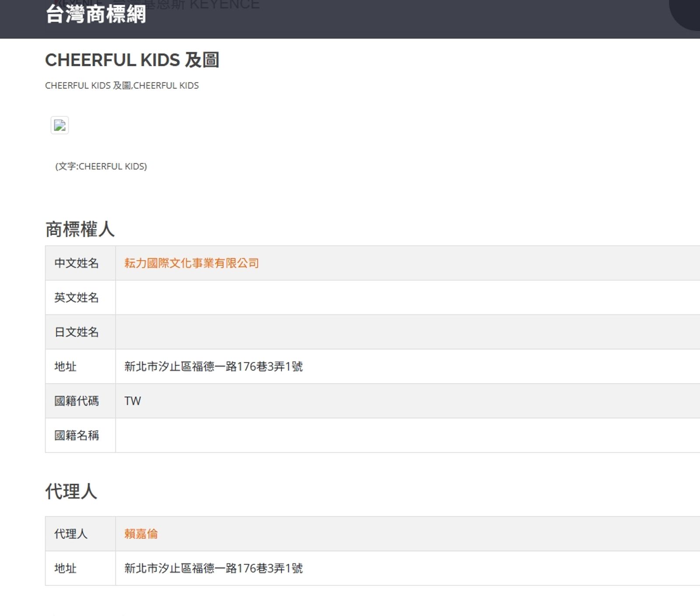Click the 國籍代碼 value TW
The width and height of the screenshot is (700, 616).
(133, 401)
